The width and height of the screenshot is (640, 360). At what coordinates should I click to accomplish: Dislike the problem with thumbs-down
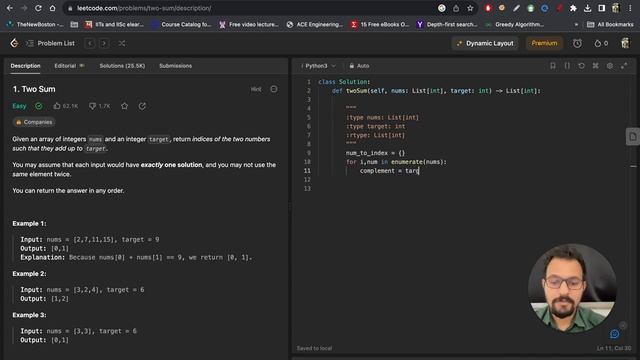[100, 106]
